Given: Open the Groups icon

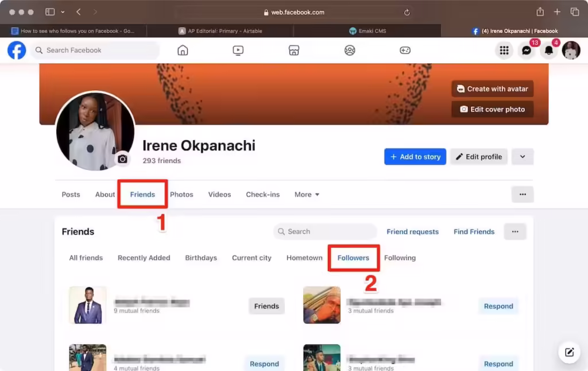Looking at the screenshot, I should point(349,50).
